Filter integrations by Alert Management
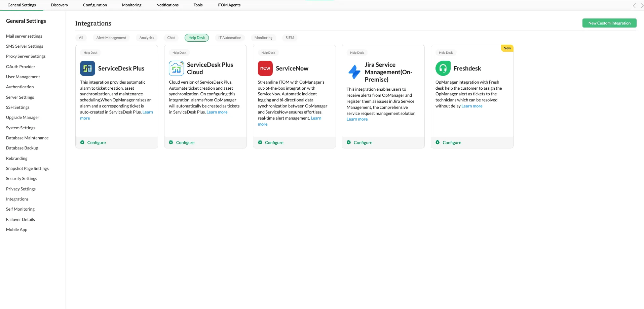This screenshot has height=309, width=644. [x=111, y=38]
